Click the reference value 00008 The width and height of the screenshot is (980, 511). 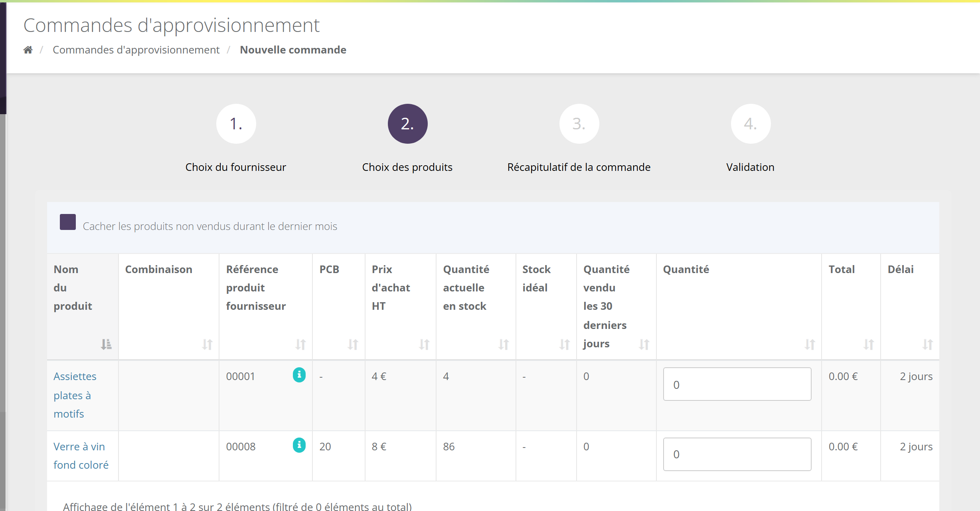(241, 447)
